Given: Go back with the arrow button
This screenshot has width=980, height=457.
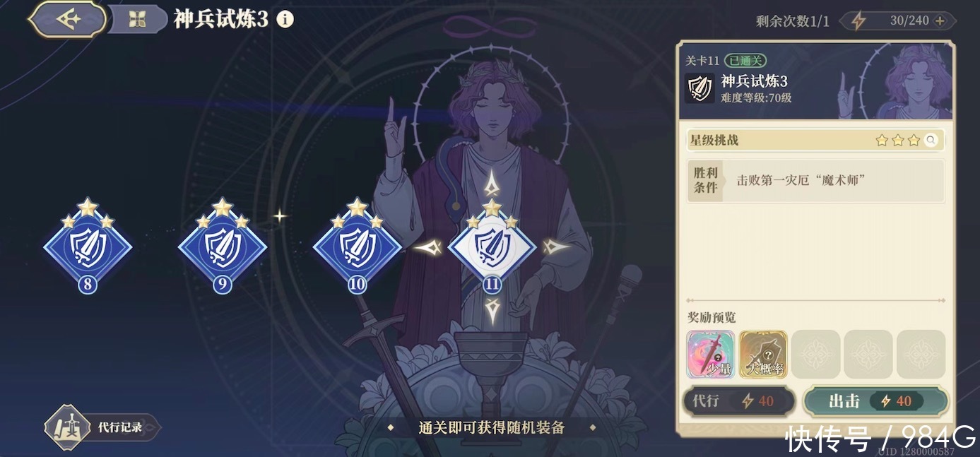Looking at the screenshot, I should tap(68, 19).
